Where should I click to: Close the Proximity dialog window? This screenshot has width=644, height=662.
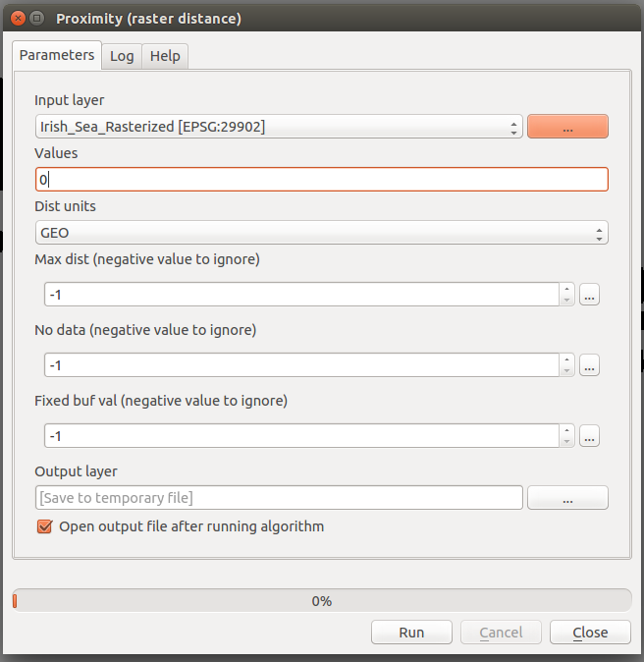pyautogui.click(x=15, y=19)
